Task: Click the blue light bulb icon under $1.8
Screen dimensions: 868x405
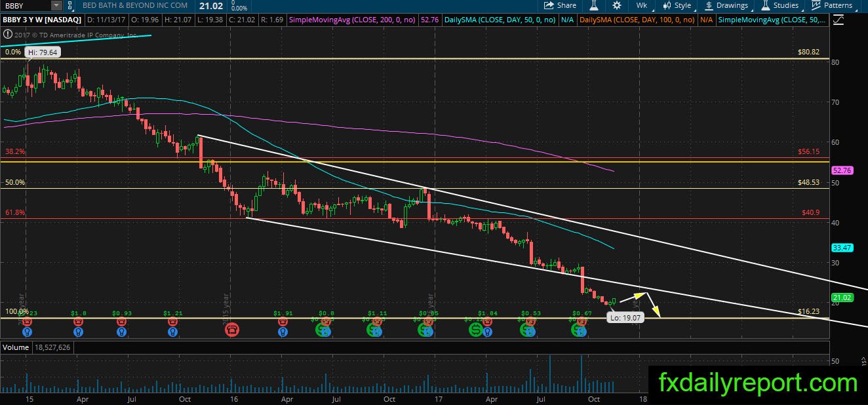Action: pyautogui.click(x=78, y=332)
